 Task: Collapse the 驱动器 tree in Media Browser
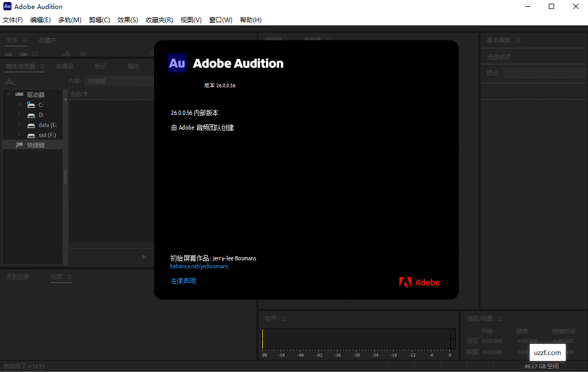pyautogui.click(x=7, y=94)
